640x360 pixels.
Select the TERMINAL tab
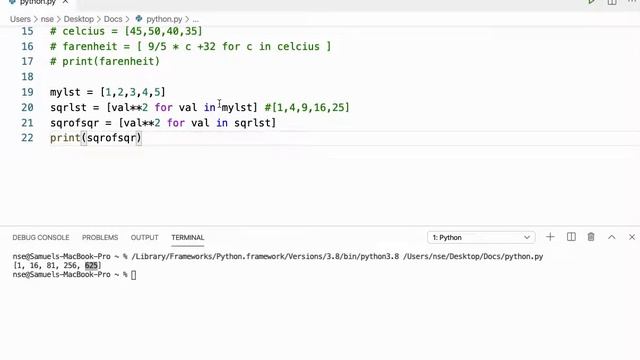pos(187,238)
